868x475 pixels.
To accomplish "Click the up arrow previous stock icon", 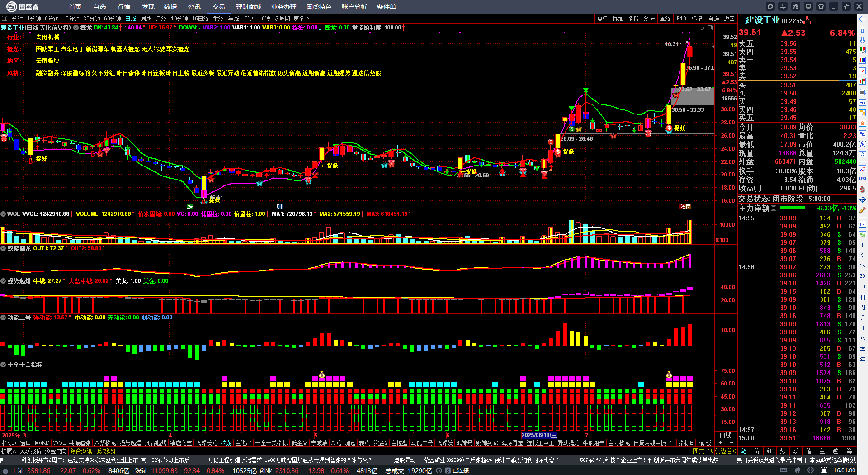I will [863, 29].
